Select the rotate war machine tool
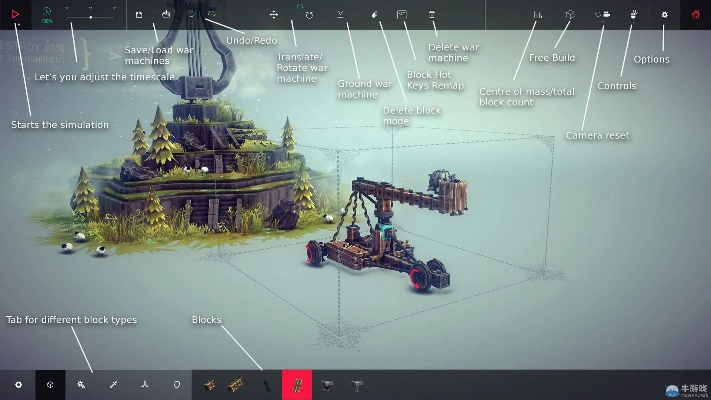 [x=309, y=16]
